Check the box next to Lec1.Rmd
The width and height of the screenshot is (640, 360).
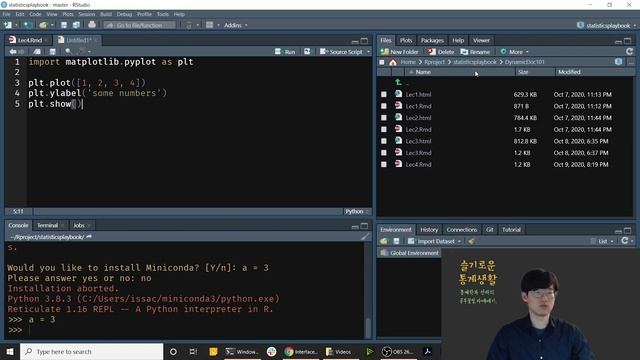pyautogui.click(x=384, y=106)
